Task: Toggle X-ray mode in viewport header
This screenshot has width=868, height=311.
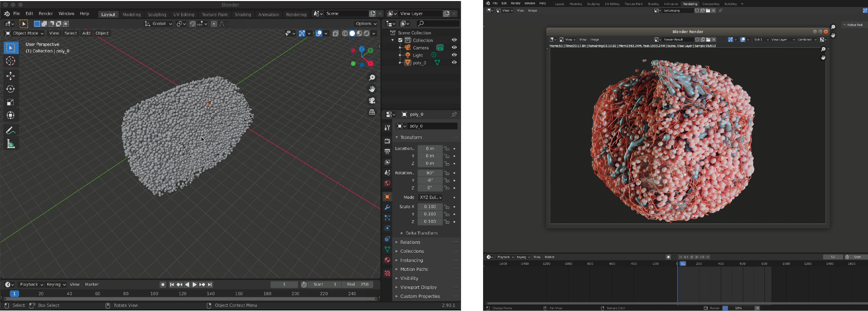Action: [336, 33]
